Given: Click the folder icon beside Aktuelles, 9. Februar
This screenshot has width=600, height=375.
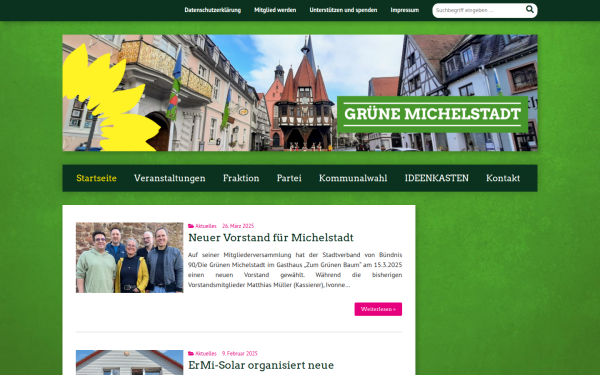Looking at the screenshot, I should (x=191, y=354).
